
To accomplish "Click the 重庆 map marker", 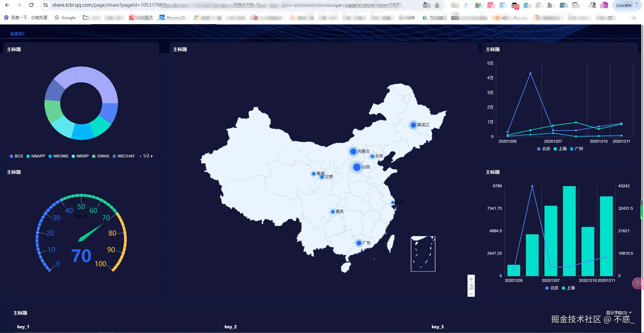I will click(333, 212).
